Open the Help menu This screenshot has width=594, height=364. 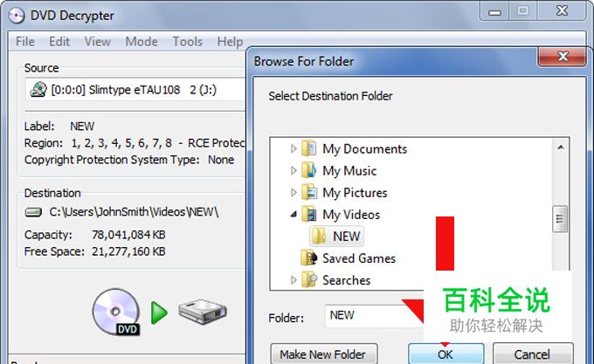(x=230, y=41)
